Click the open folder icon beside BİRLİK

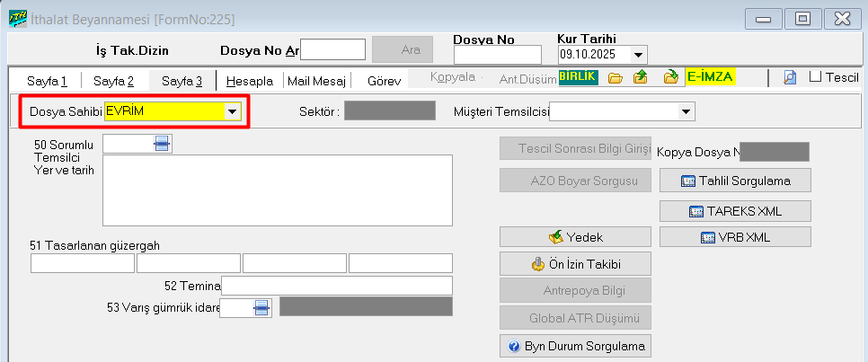(x=616, y=78)
